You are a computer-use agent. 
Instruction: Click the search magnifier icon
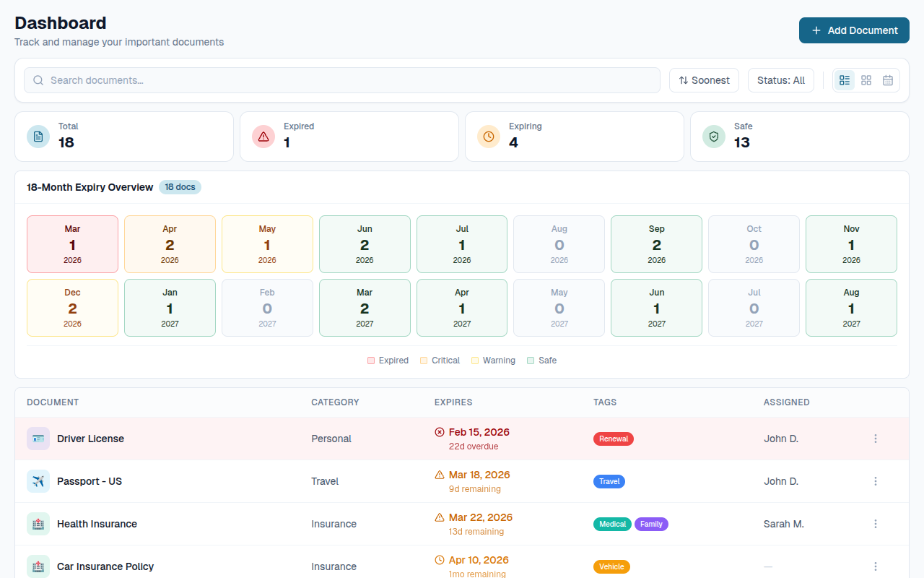click(x=38, y=80)
